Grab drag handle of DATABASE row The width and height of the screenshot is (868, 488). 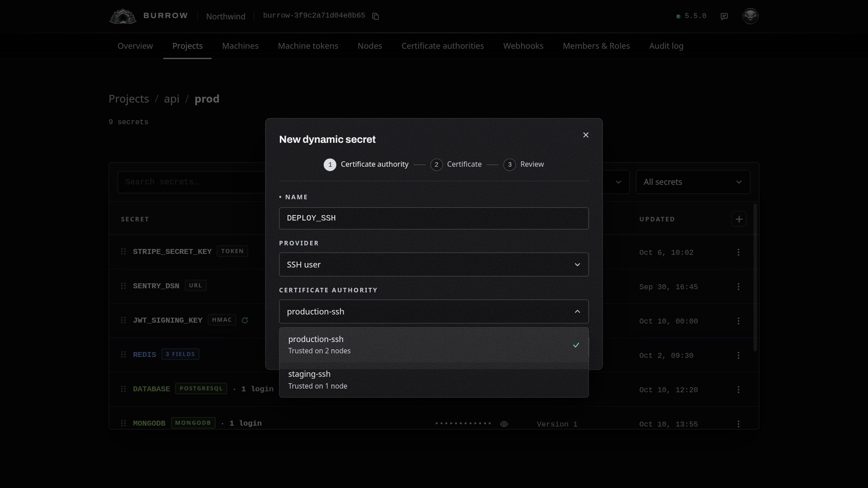coord(123,389)
